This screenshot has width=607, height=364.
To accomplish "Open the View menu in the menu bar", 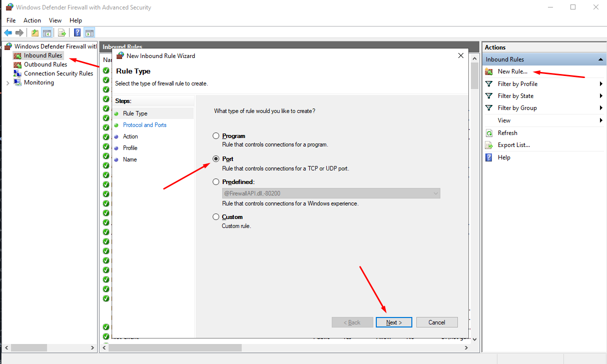I will [56, 20].
